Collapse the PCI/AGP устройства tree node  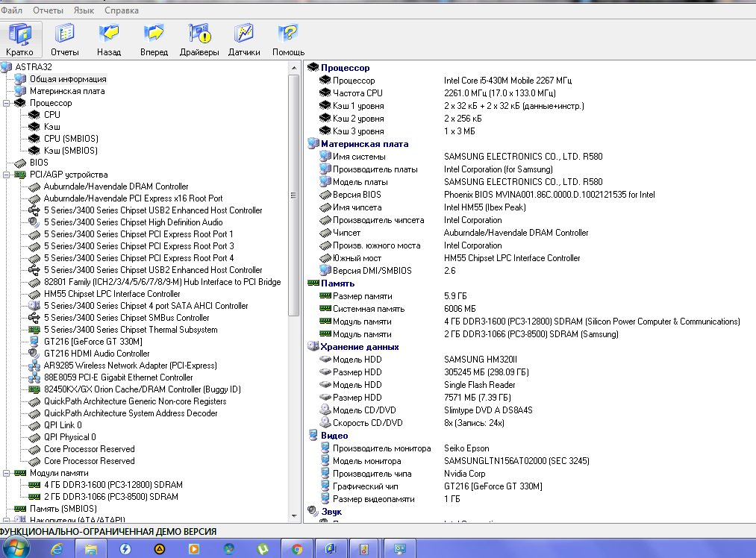pyautogui.click(x=6, y=175)
